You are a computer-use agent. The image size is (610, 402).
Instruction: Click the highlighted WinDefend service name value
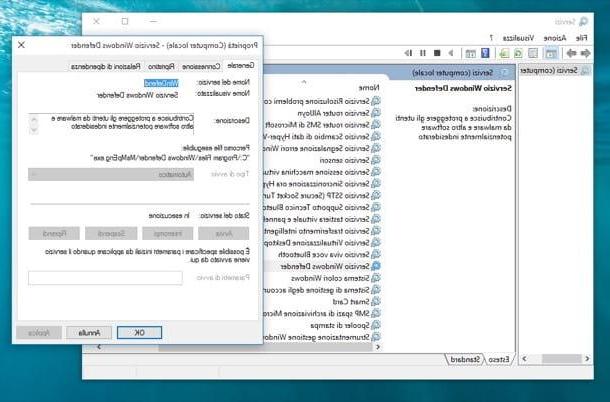click(x=161, y=83)
